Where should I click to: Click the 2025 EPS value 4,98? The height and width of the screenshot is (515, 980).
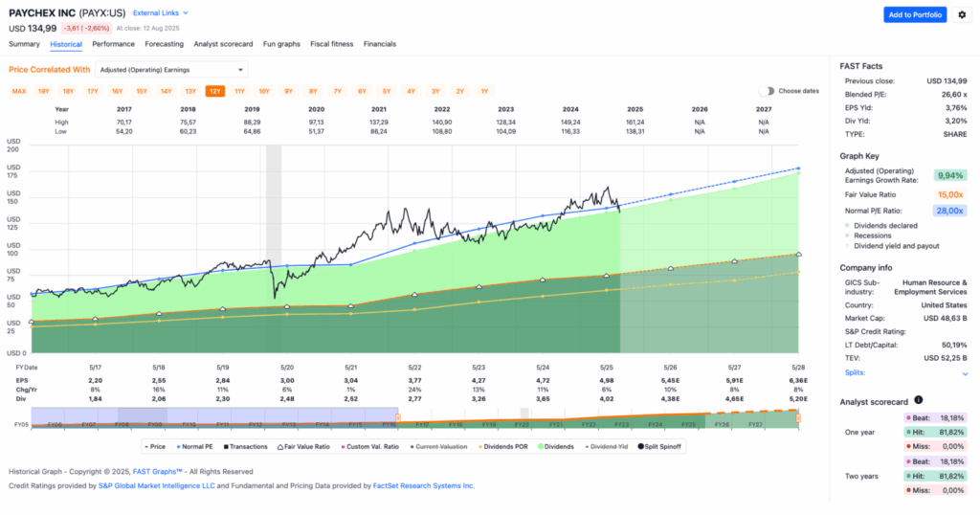click(x=606, y=381)
